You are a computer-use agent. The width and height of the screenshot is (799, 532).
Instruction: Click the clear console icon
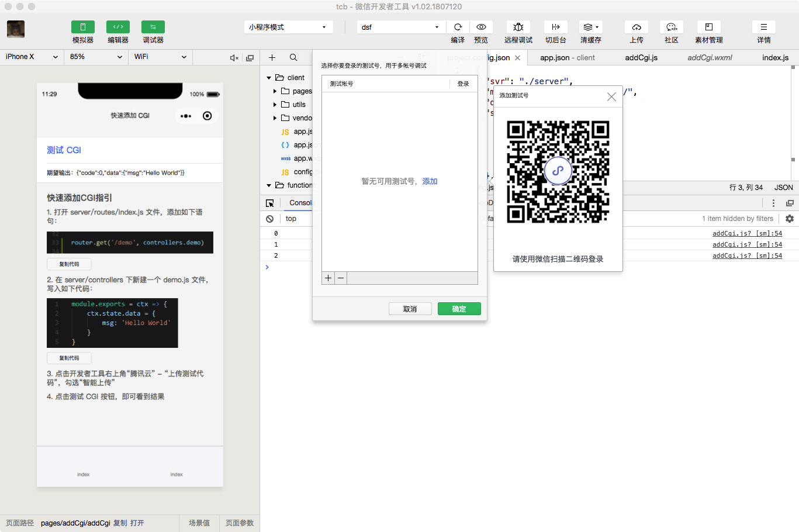tap(269, 219)
